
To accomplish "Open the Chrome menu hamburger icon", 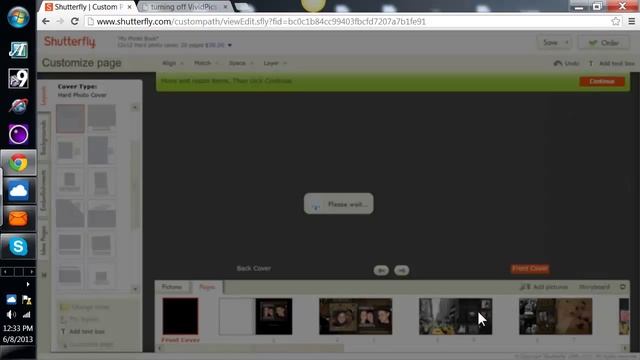I will pyautogui.click(x=631, y=21).
